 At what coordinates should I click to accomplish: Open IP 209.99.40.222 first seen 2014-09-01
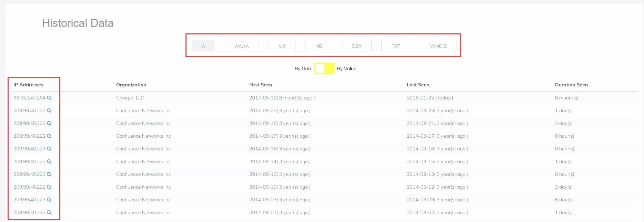29,212
